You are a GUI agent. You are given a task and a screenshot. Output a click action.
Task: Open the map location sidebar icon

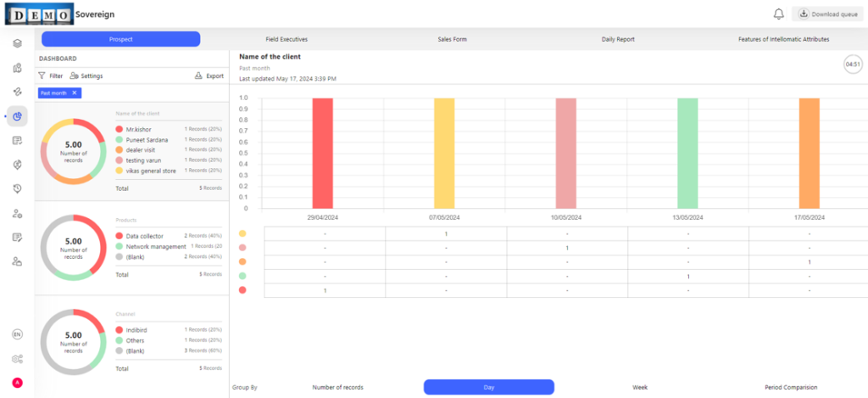tap(17, 68)
